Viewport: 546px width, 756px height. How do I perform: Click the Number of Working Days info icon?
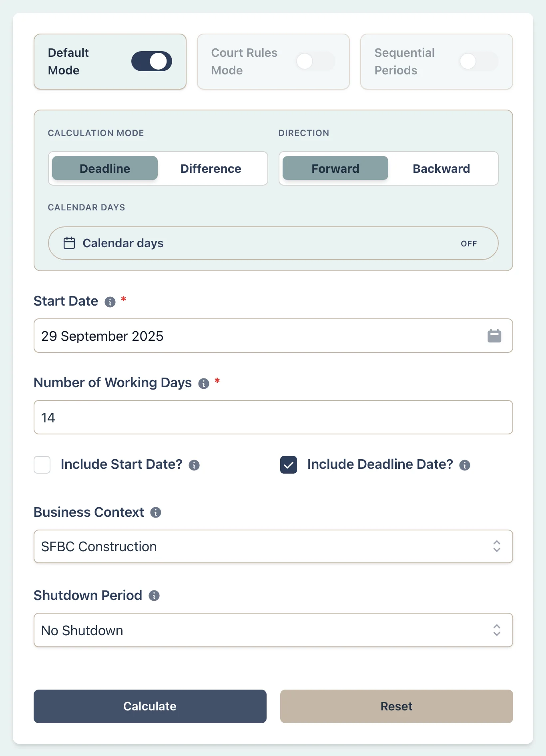tap(204, 384)
